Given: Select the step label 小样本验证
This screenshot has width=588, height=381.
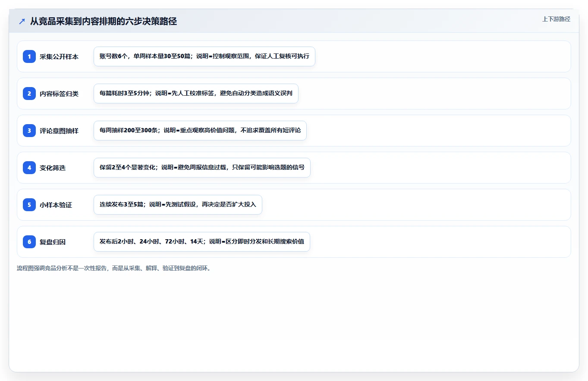Looking at the screenshot, I should [56, 205].
